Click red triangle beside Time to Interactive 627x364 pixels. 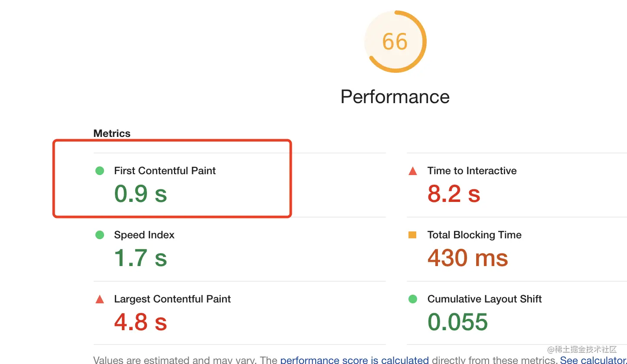(x=413, y=171)
